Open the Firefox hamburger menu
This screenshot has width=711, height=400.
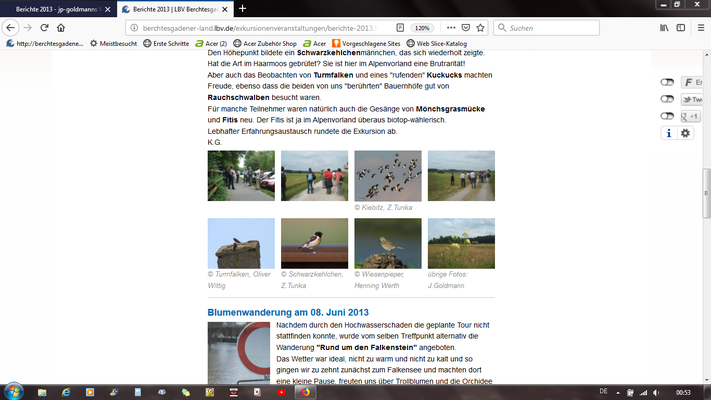(x=701, y=28)
